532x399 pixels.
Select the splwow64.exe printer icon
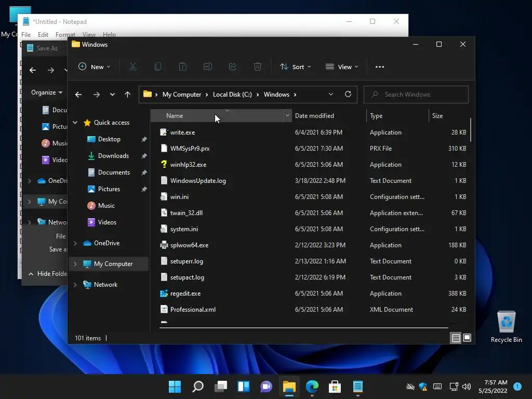164,245
